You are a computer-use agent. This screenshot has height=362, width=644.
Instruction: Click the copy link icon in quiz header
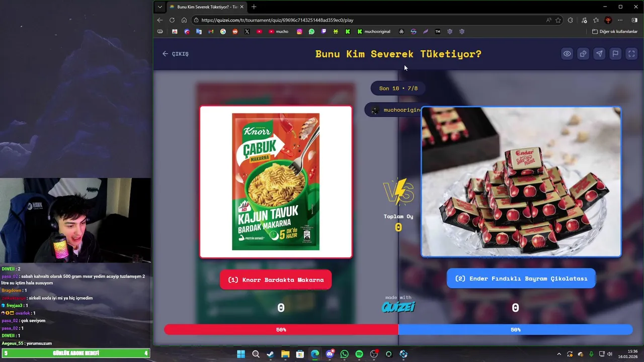(583, 54)
